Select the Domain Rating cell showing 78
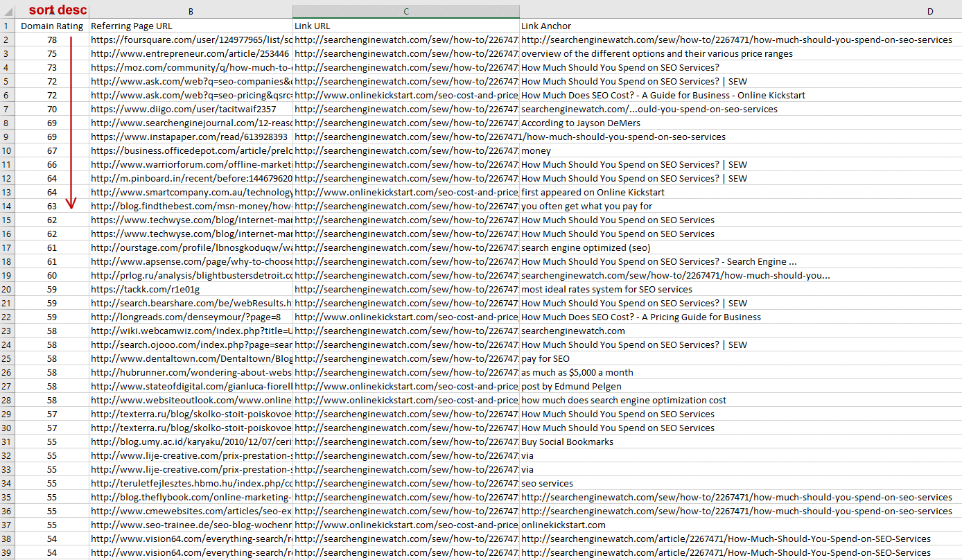This screenshot has height=560, width=962. point(52,40)
